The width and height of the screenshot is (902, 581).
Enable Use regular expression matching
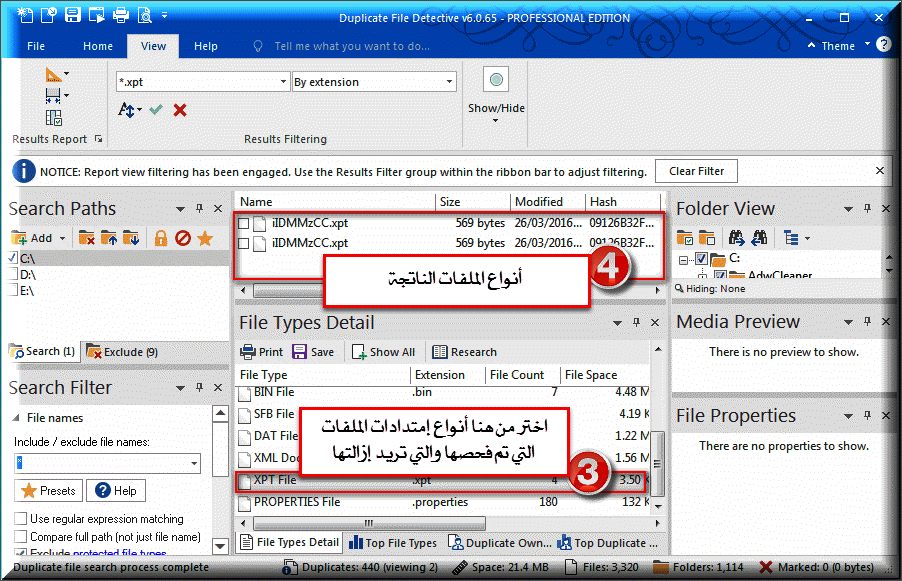[21, 519]
